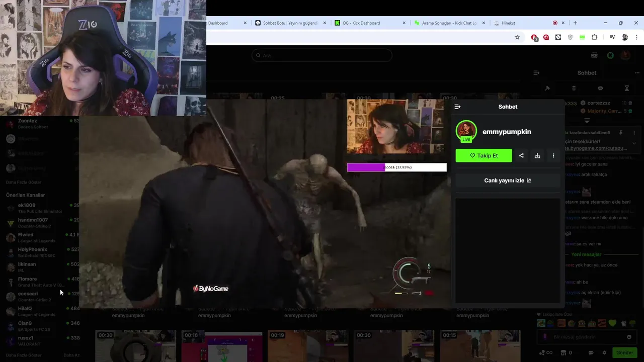Image resolution: width=644 pixels, height=362 pixels.
Task: Click the box icon left of green K
Action: [594, 55]
